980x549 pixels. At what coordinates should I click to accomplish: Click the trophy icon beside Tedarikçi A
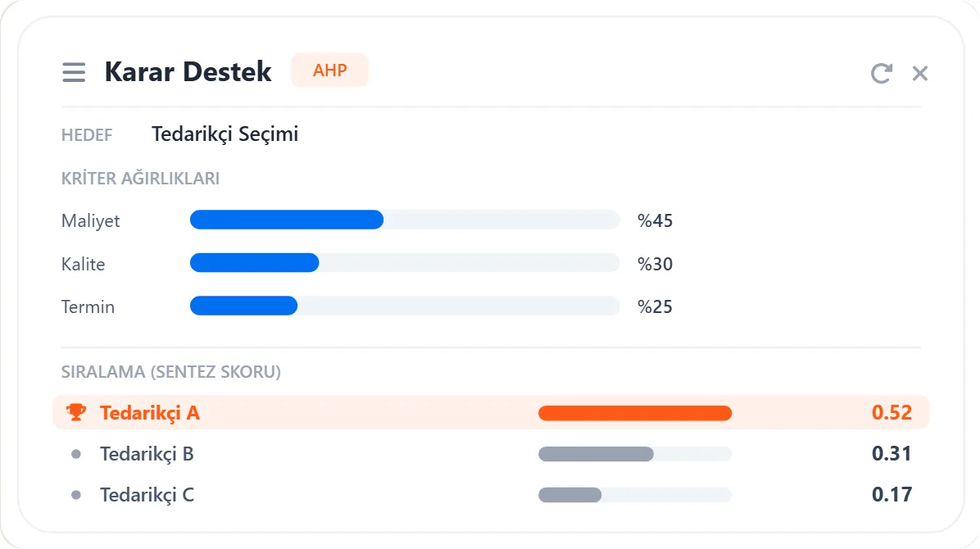pos(76,412)
